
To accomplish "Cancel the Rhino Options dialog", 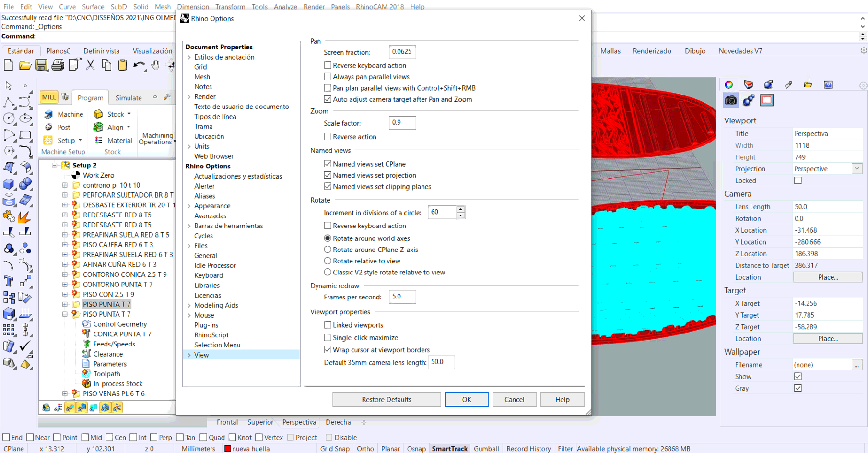I will pyautogui.click(x=514, y=399).
